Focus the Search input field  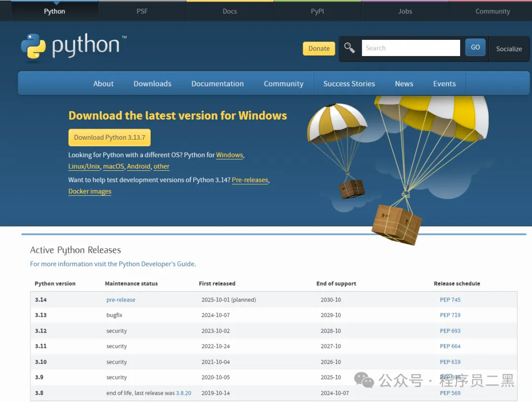point(410,48)
